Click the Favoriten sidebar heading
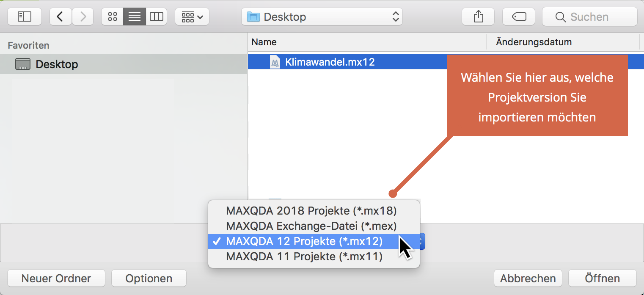 click(x=28, y=45)
